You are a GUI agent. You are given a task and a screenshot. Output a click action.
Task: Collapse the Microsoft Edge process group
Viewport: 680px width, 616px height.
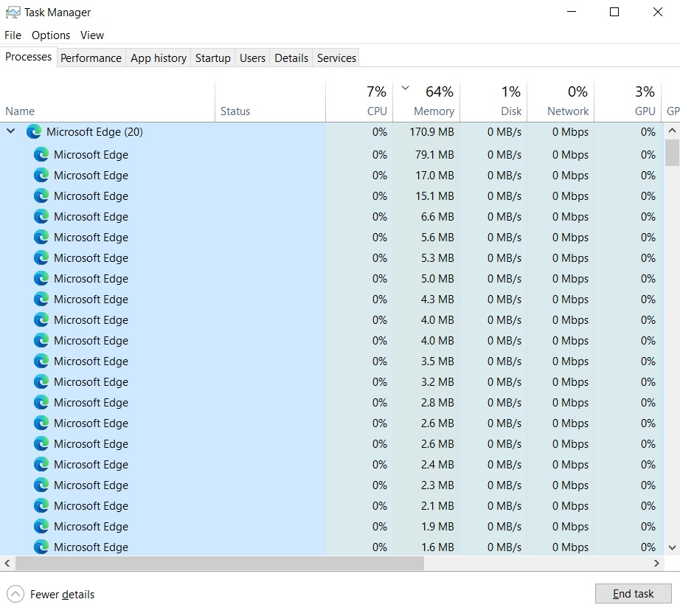coord(10,131)
